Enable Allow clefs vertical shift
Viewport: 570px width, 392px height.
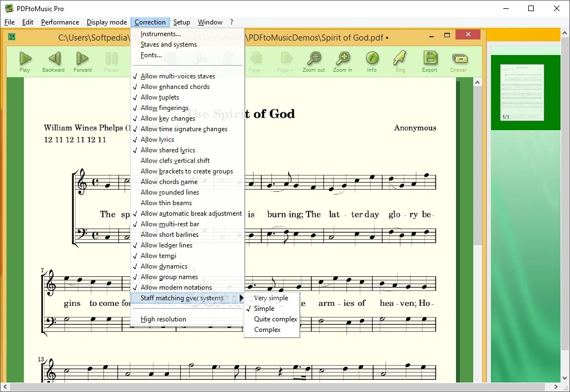pos(175,161)
